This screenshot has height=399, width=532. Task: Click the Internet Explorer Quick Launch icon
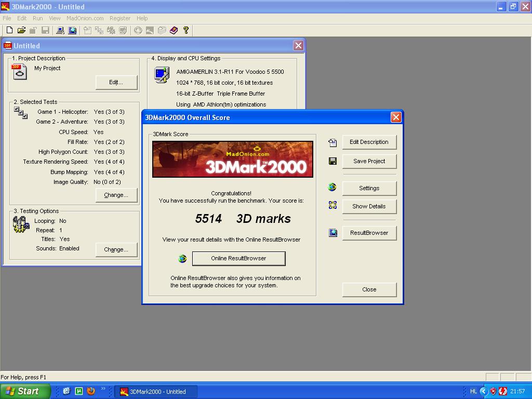[66, 391]
